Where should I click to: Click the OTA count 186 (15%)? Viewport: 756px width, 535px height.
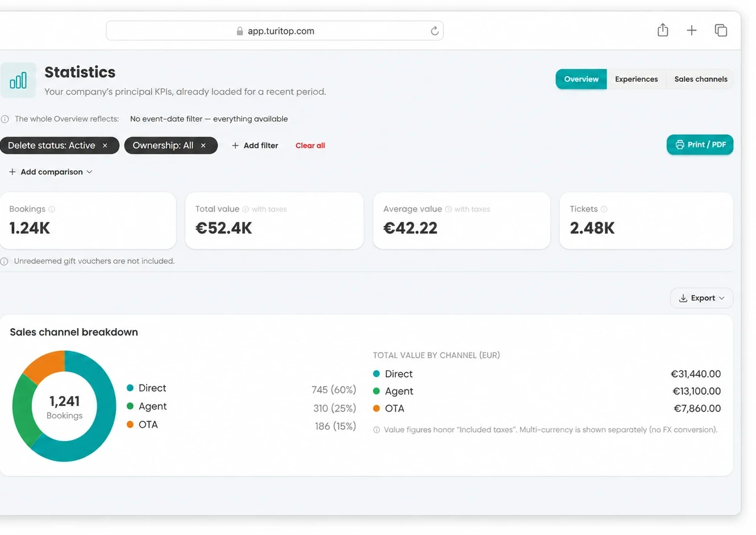click(335, 426)
